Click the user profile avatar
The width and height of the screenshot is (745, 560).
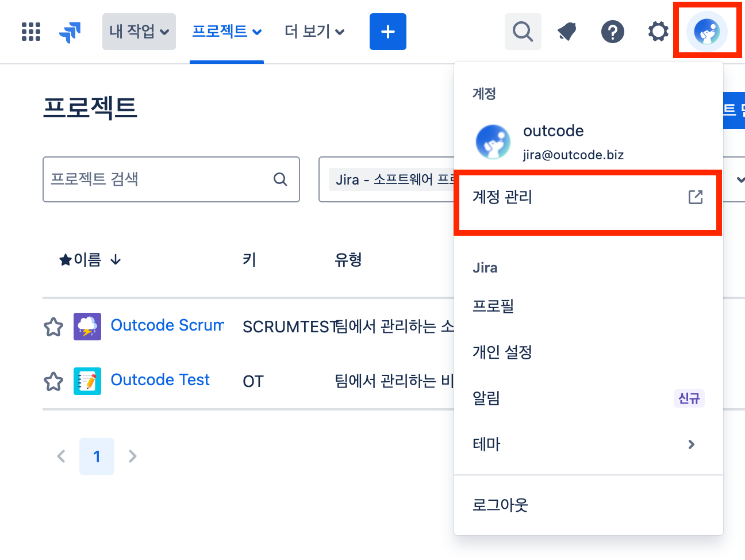point(706,32)
